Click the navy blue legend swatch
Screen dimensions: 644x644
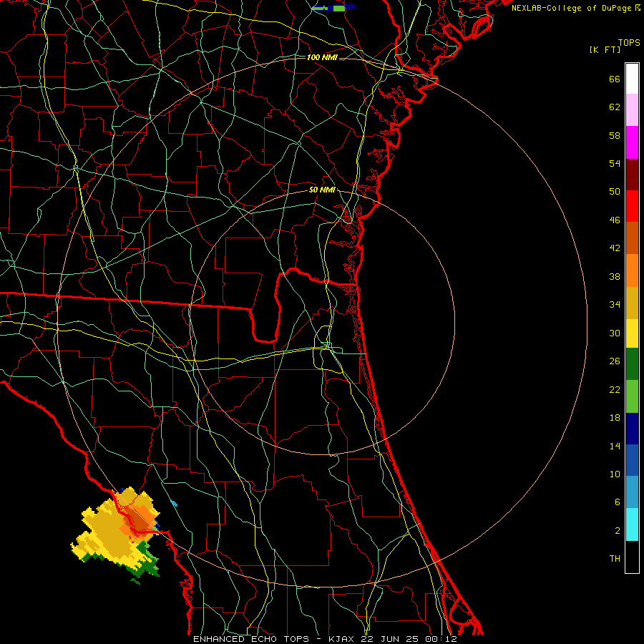[x=632, y=429]
